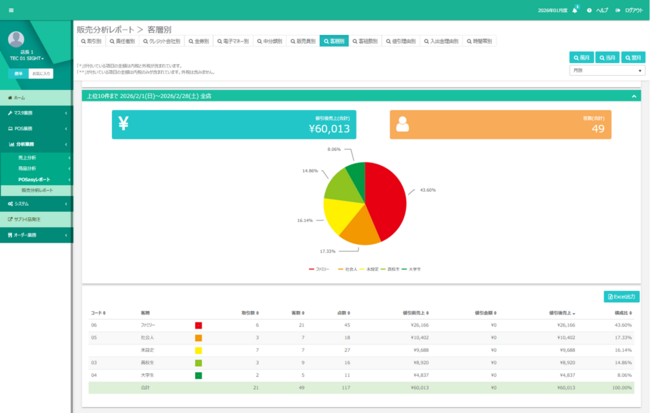Open the notification bell in the header
The width and height of the screenshot is (650, 413).
tap(575, 9)
